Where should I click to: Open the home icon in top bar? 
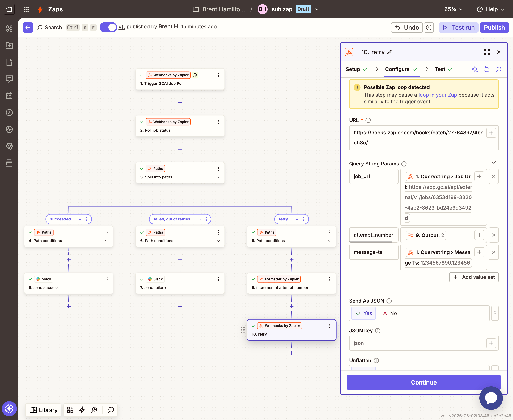pos(9,9)
